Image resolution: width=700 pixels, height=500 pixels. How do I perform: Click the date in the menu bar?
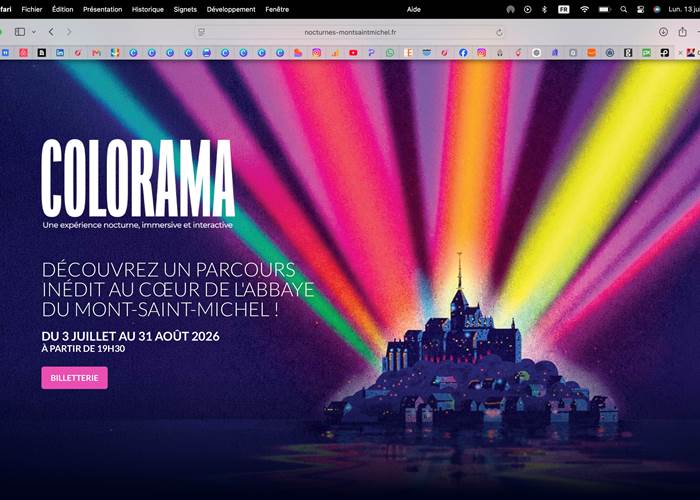pos(684,9)
